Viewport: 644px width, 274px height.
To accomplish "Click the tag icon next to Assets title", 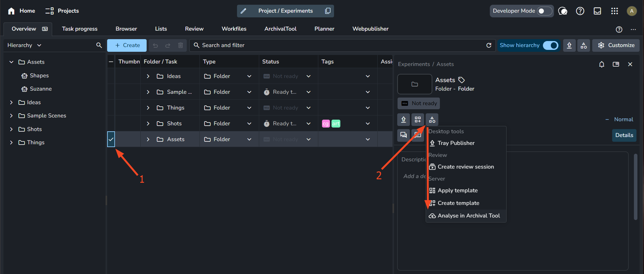I will coord(461,80).
